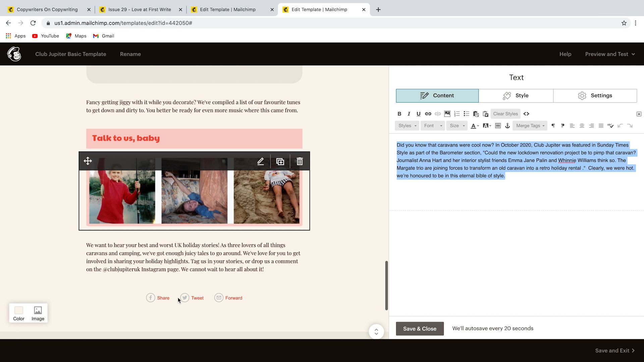644x362 pixels.
Task: Set left-to-right text direction
Action: pyautogui.click(x=553, y=126)
